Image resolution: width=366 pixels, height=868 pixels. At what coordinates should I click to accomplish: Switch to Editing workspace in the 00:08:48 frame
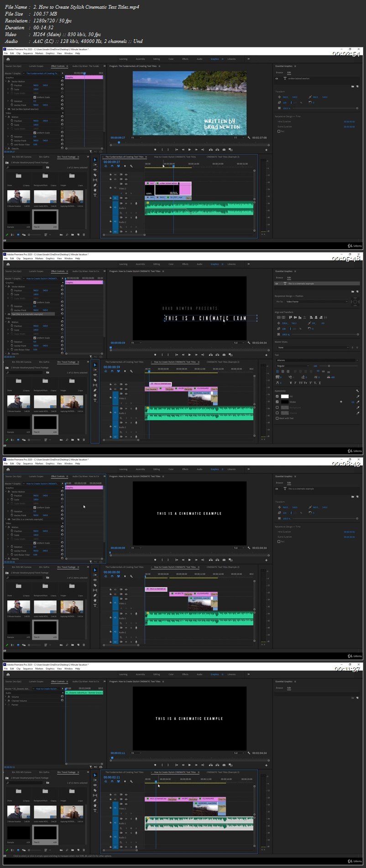point(157,469)
